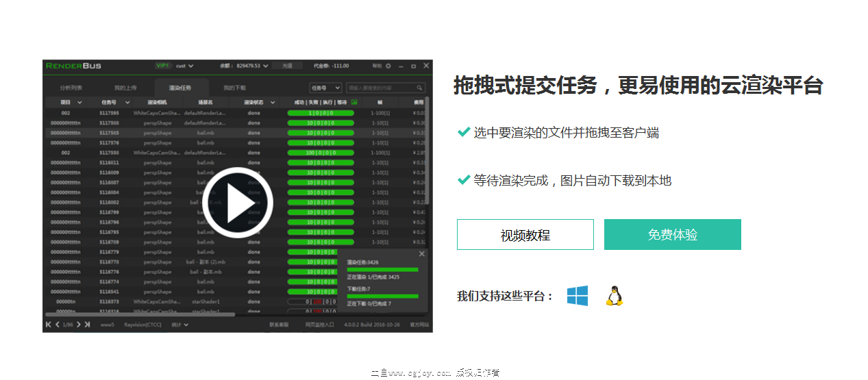The height and width of the screenshot is (380, 868).
Task: Switch to the 我的下载 tab
Action: click(234, 88)
